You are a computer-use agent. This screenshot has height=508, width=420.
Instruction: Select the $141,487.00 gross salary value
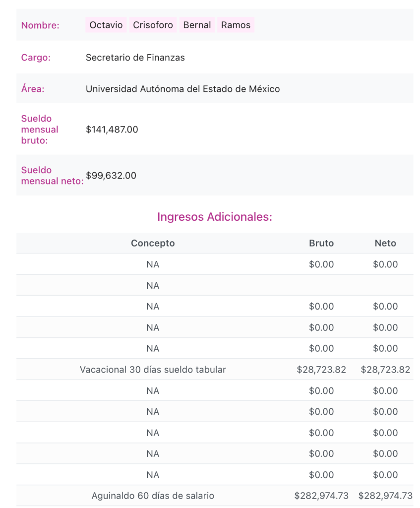[112, 130]
